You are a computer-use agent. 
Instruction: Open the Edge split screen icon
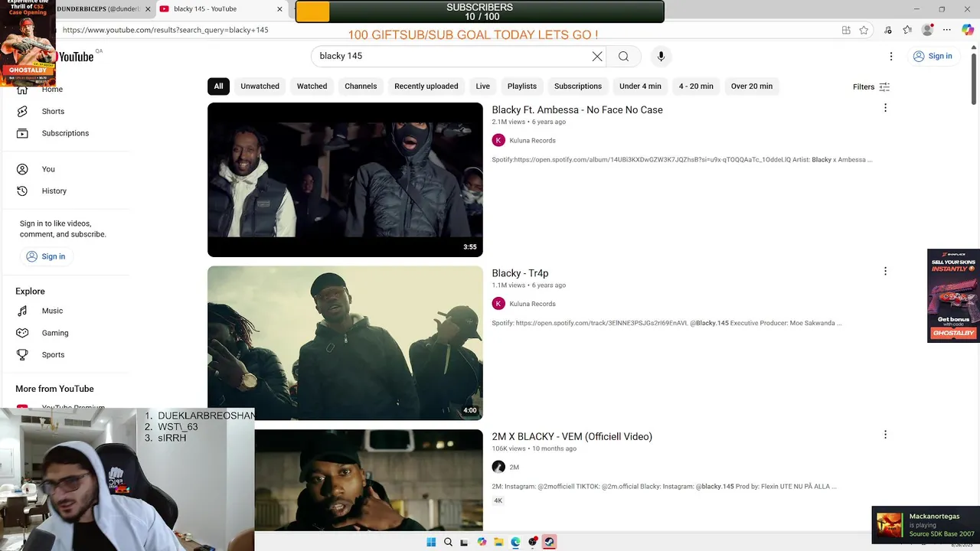846,30
